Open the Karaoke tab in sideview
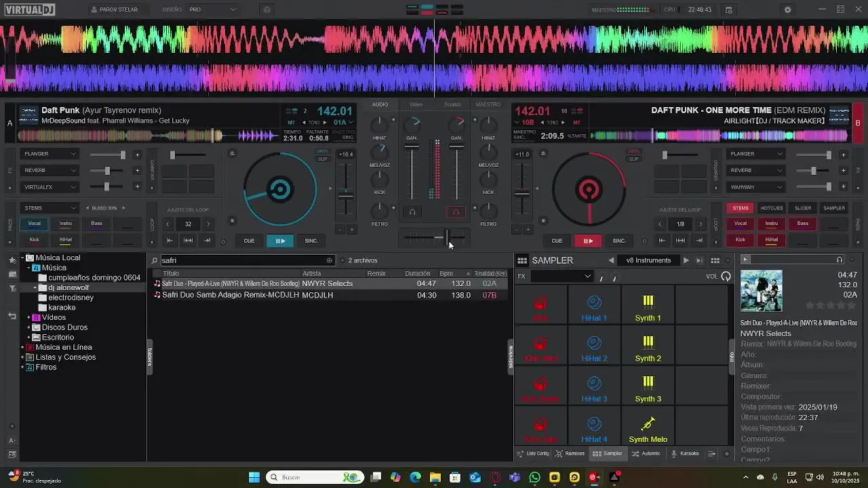 click(x=685, y=453)
